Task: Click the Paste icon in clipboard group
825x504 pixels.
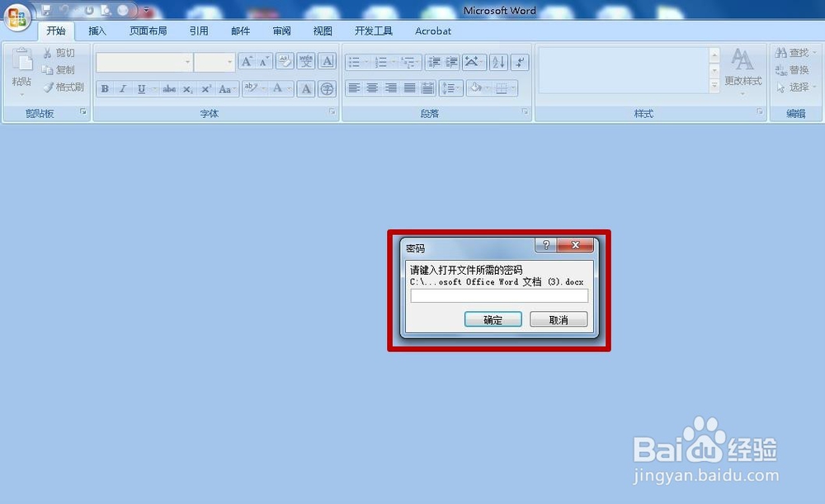Action: [22, 59]
